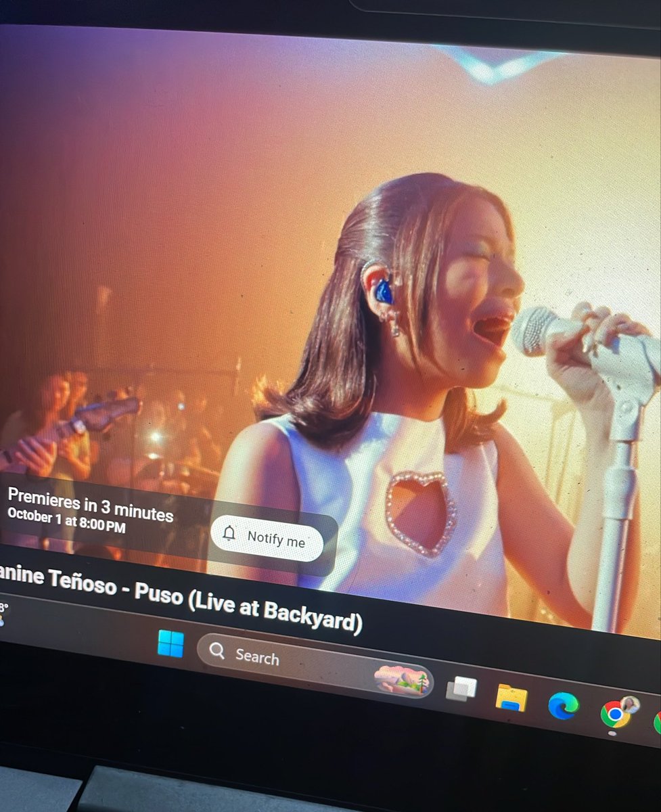This screenshot has width=661, height=812.
Task: Click the 'Premieres in 3 minutes' text
Action: pos(90,504)
